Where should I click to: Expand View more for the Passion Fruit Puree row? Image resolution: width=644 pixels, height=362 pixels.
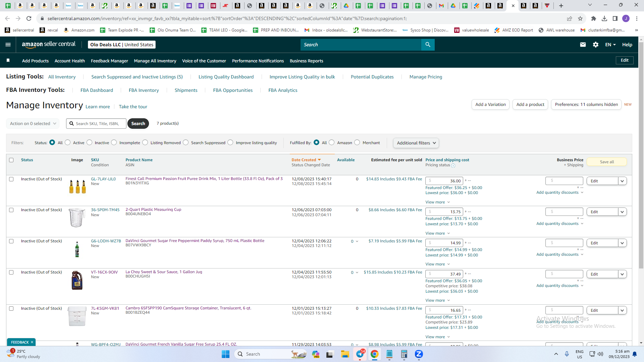point(438,202)
